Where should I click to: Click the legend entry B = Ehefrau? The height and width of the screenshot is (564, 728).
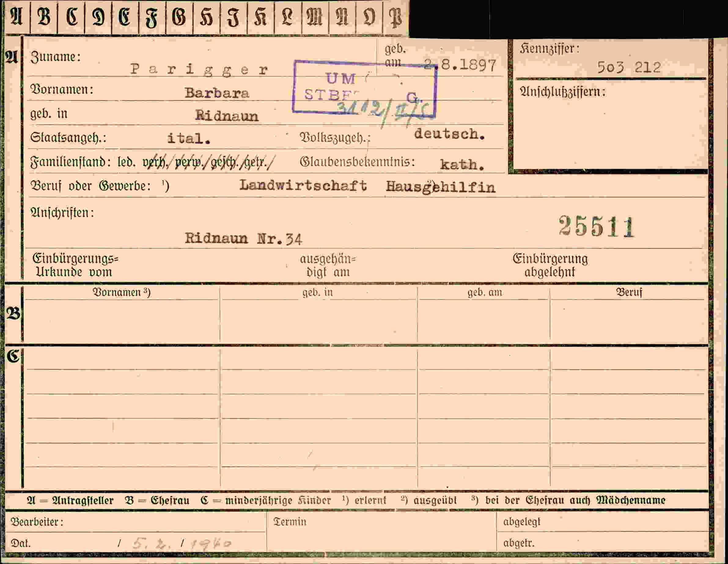click(x=157, y=500)
